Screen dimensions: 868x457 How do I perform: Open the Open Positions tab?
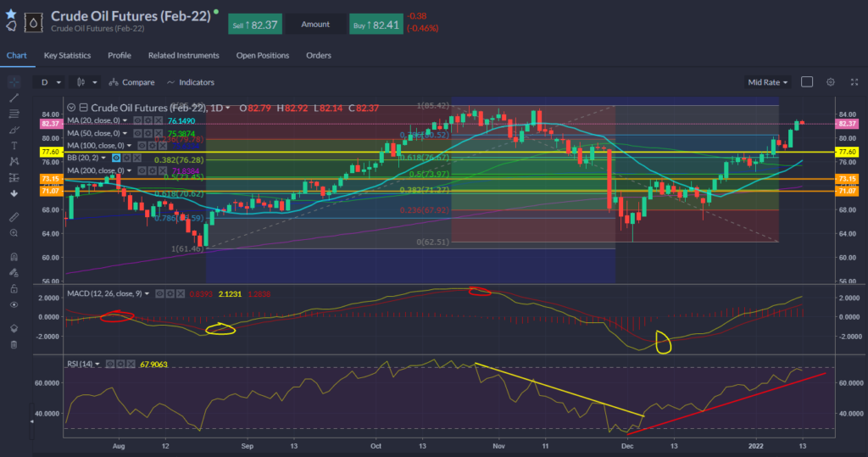tap(262, 56)
